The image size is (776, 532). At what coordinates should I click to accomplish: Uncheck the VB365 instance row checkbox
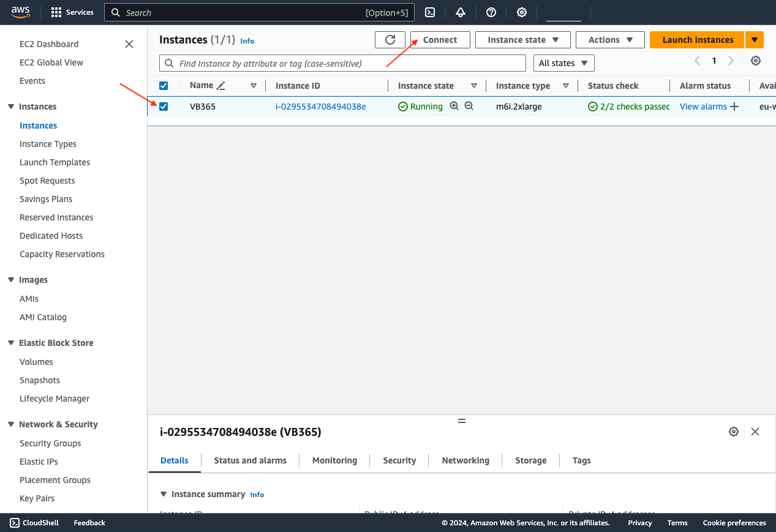pos(164,106)
